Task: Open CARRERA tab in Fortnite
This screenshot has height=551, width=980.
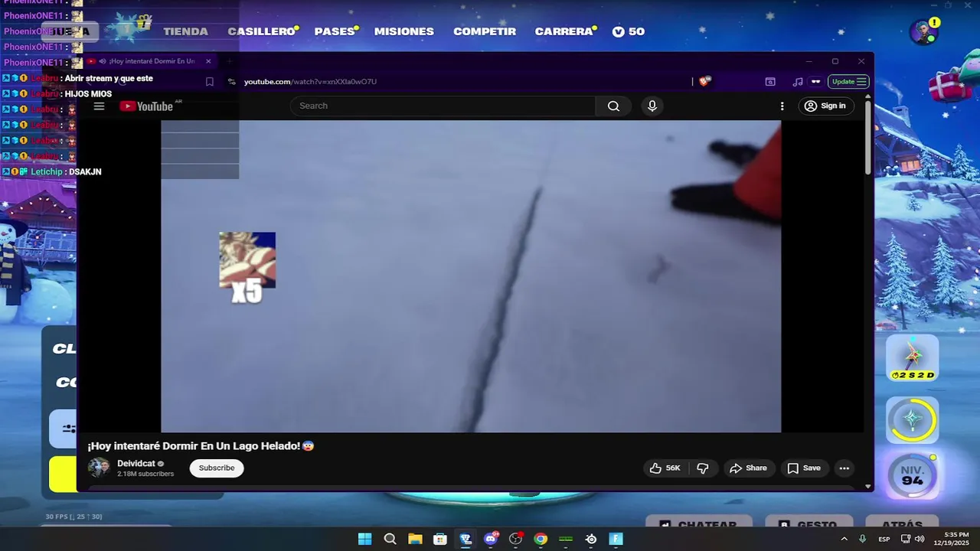Action: pyautogui.click(x=563, y=31)
